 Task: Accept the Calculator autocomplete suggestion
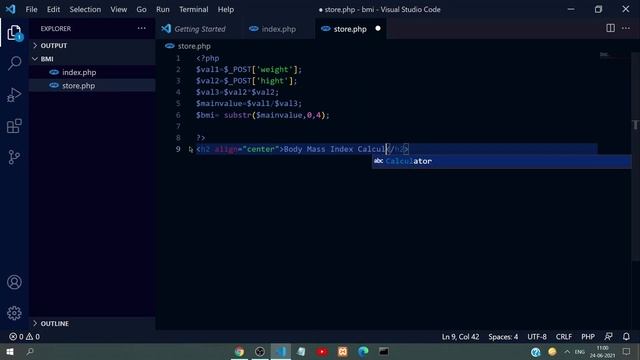click(x=502, y=161)
